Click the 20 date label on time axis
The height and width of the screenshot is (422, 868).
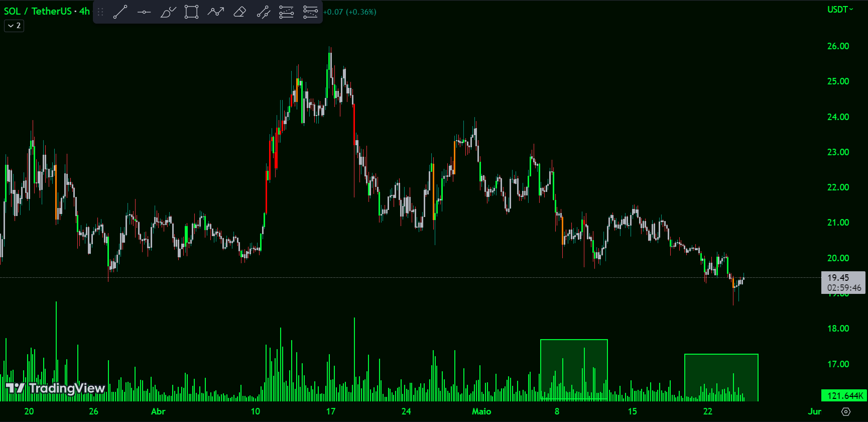pos(29,411)
